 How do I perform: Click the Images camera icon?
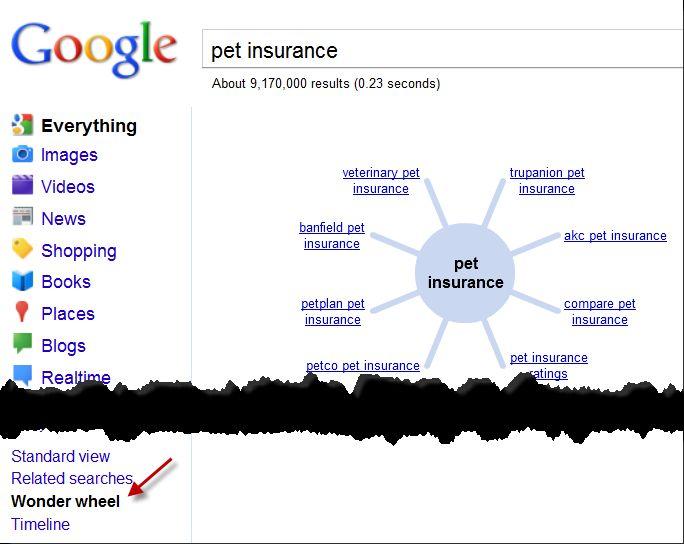click(x=22, y=155)
